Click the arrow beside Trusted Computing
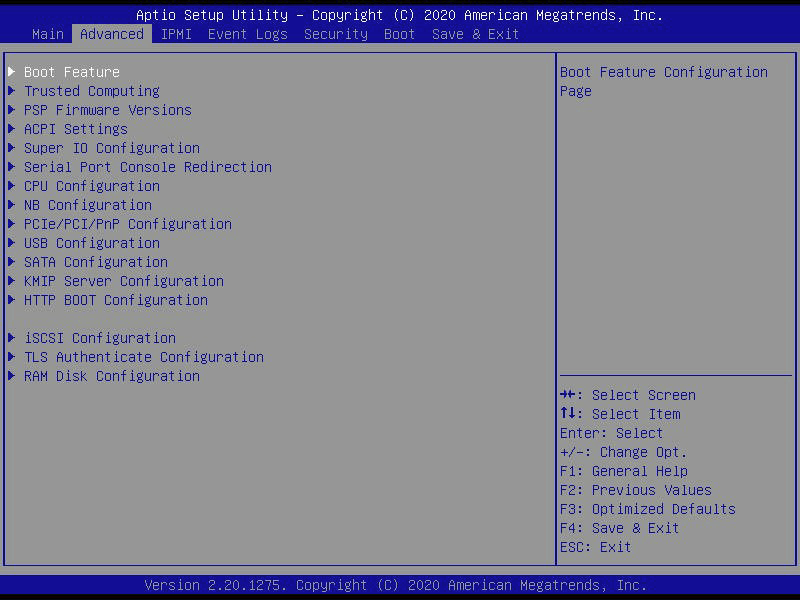This screenshot has height=600, width=800. pos(12,90)
